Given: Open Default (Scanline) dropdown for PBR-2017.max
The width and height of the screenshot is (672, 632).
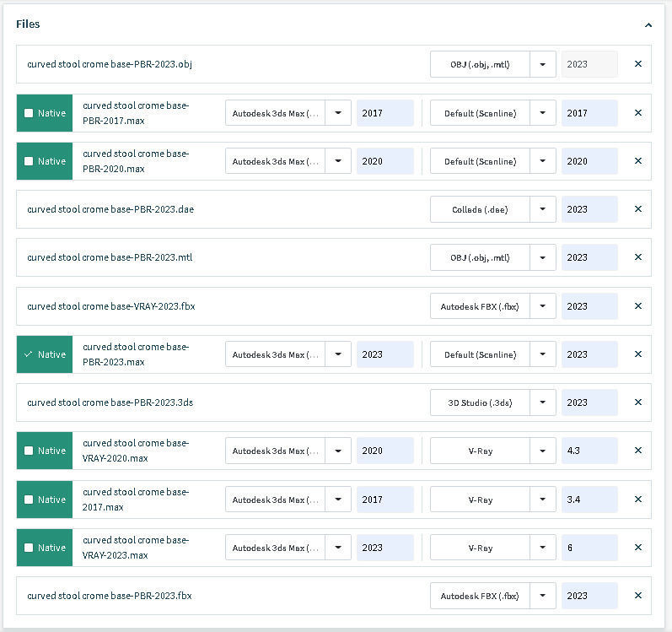Looking at the screenshot, I should [543, 113].
